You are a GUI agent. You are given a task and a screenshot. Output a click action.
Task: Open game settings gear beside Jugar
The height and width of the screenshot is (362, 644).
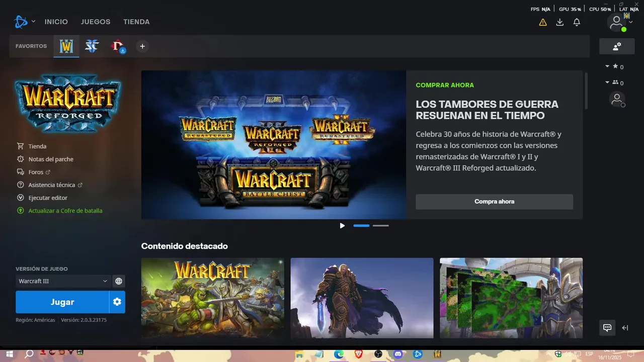[x=117, y=302]
